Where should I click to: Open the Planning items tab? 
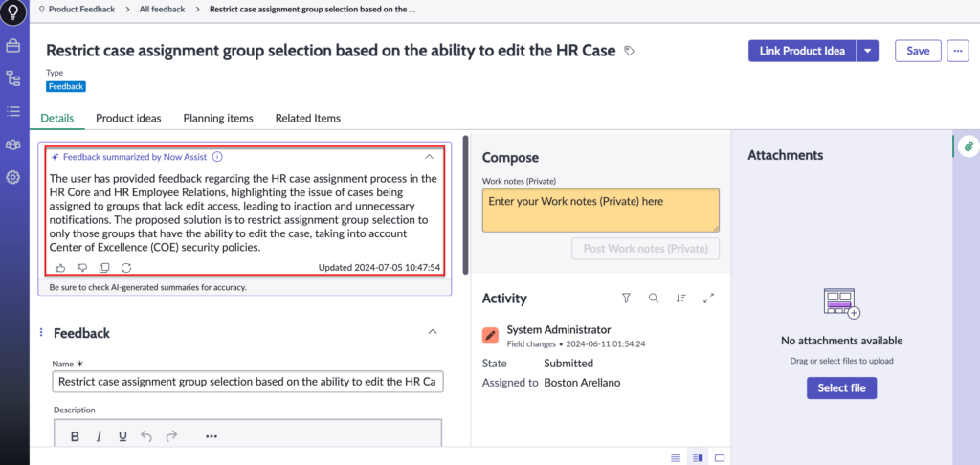[x=218, y=118]
